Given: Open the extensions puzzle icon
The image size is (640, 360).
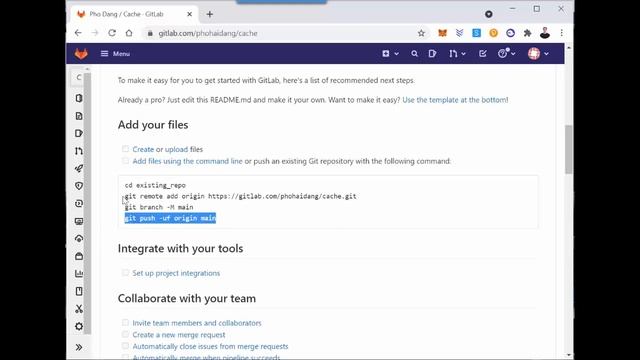Looking at the screenshot, I should pyautogui.click(x=527, y=33).
